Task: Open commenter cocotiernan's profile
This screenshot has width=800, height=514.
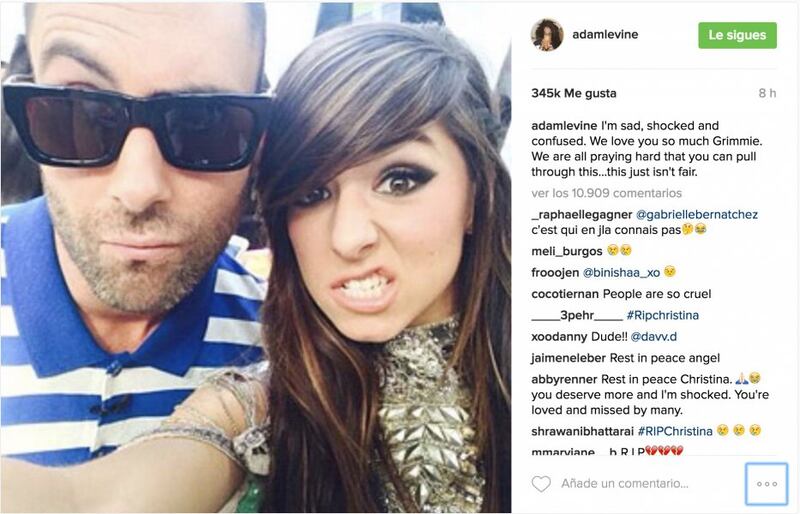Action: click(565, 294)
